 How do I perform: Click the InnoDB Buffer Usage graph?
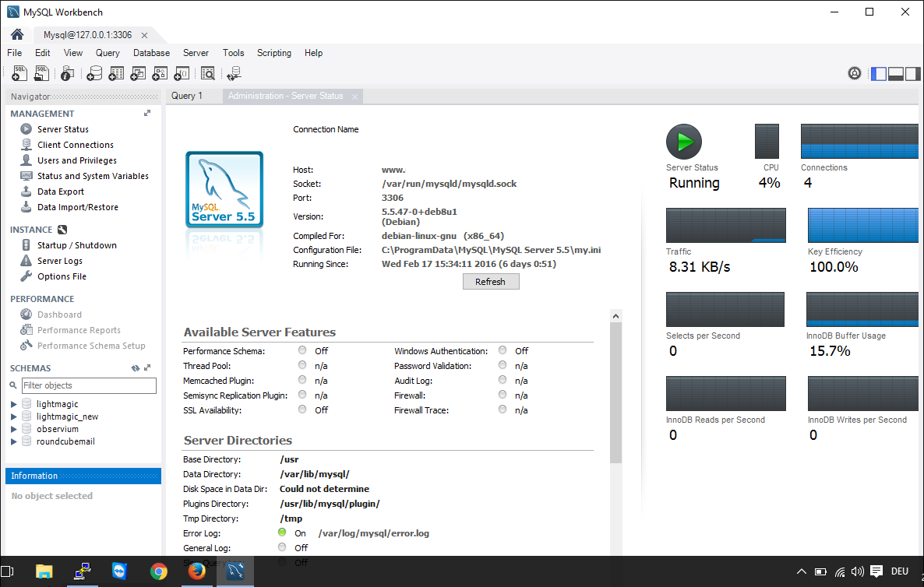tap(862, 309)
